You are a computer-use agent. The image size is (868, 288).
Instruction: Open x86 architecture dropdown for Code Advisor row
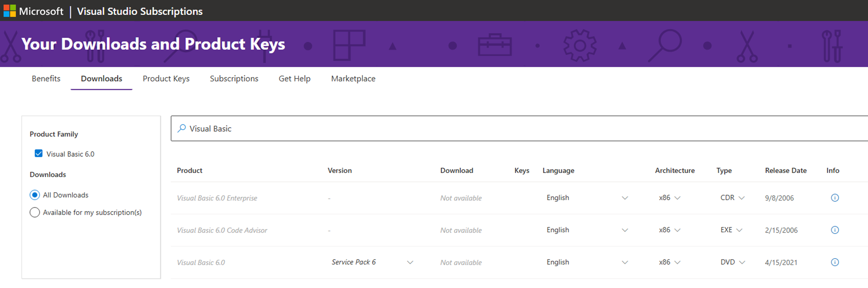pos(670,230)
